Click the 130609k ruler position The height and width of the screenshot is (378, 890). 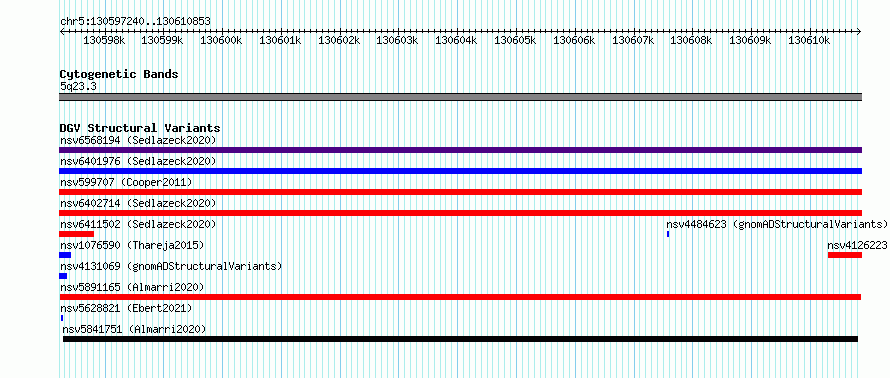coord(750,40)
